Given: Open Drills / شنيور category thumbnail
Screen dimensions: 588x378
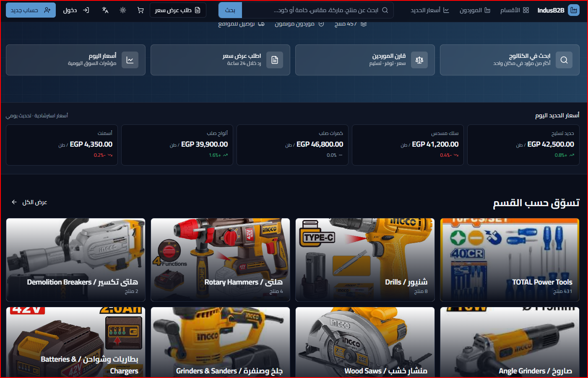Looking at the screenshot, I should [365, 260].
